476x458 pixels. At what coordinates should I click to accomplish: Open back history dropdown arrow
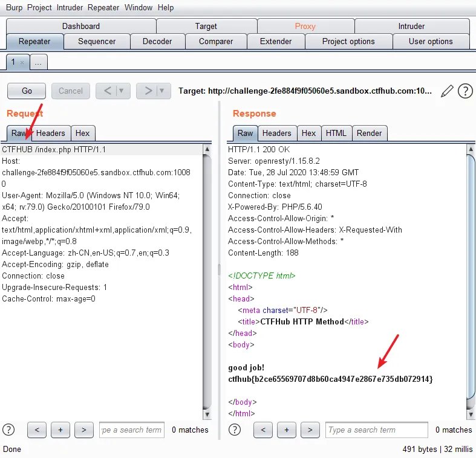121,91
